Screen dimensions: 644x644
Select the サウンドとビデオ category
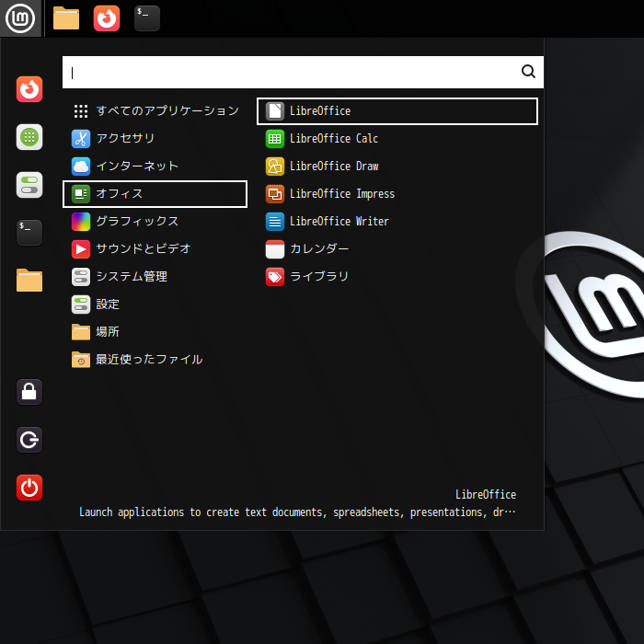(x=155, y=249)
